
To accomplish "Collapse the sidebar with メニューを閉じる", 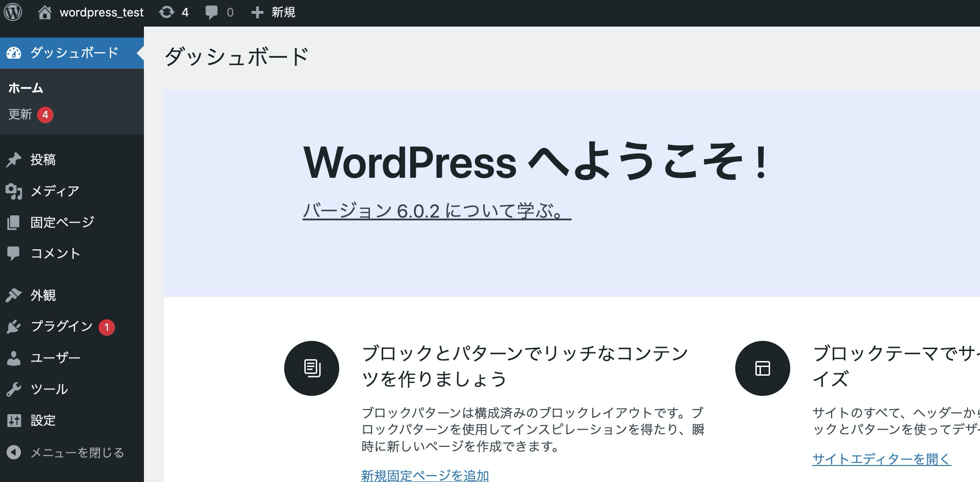I will coord(66,453).
